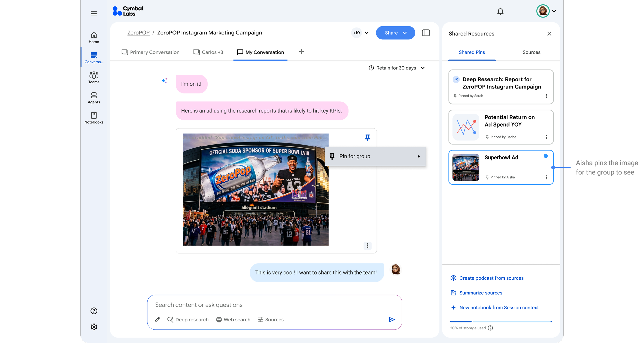Toggle Web search mode

click(x=233, y=320)
